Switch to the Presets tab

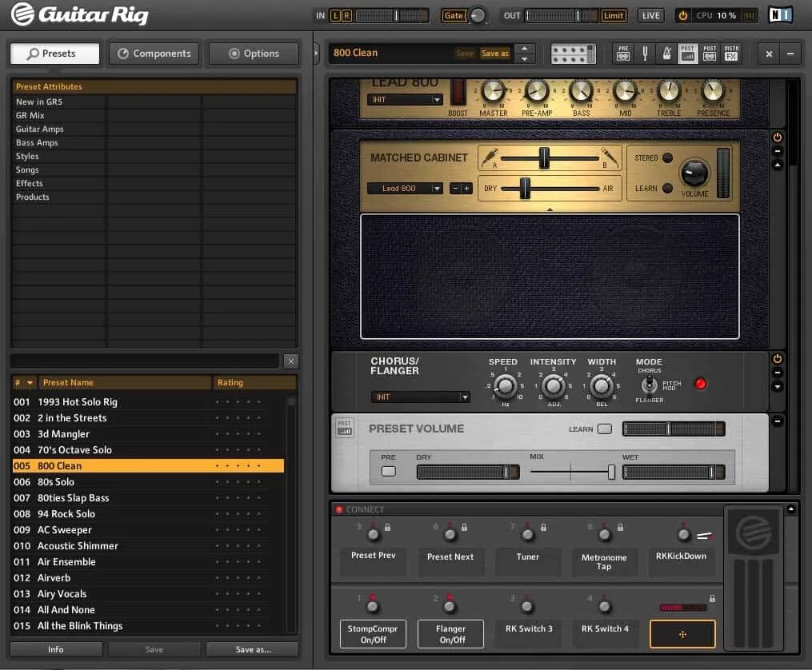click(x=55, y=54)
